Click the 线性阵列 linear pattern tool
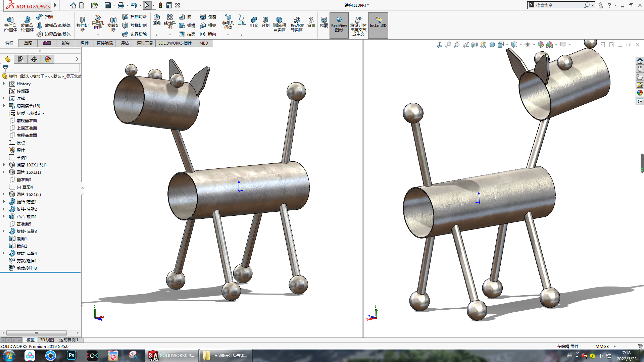 [x=170, y=22]
